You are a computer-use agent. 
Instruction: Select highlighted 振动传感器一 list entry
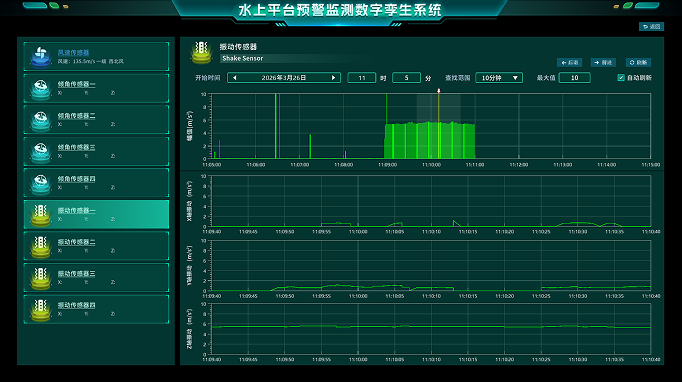96,214
